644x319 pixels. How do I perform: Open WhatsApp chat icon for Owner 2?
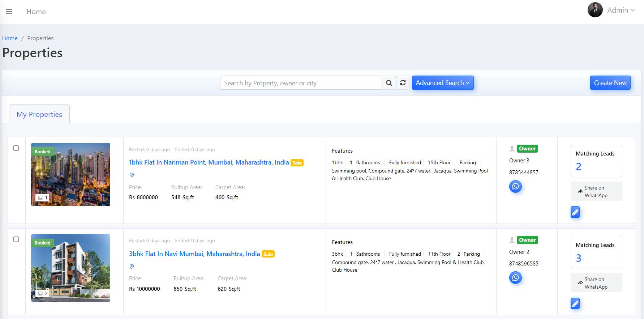pos(515,277)
